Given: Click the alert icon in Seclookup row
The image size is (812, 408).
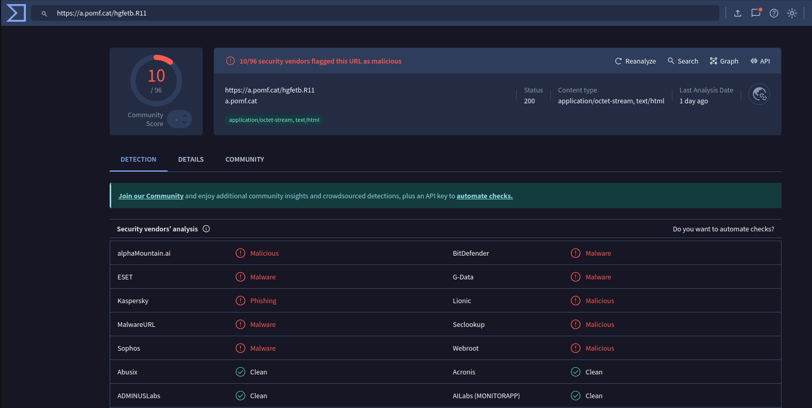Looking at the screenshot, I should [575, 325].
